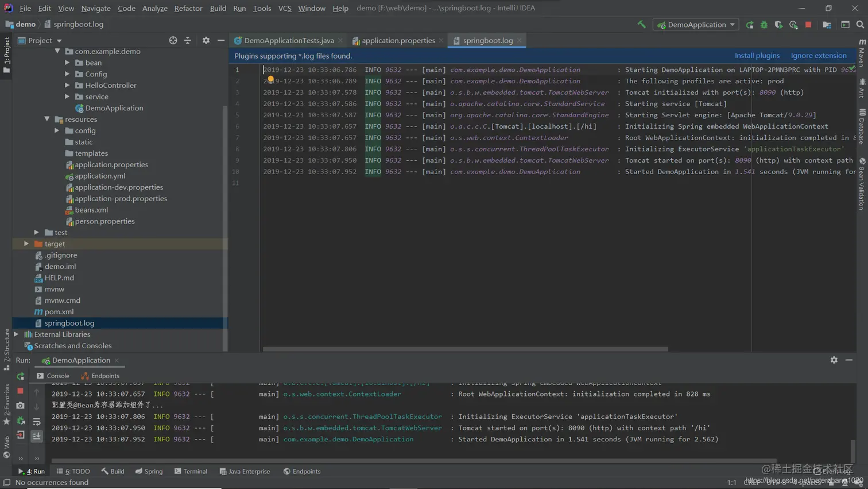Viewport: 868px width, 489px height.
Task: Open the DemoApplication run configuration dropdown
Action: coord(696,25)
